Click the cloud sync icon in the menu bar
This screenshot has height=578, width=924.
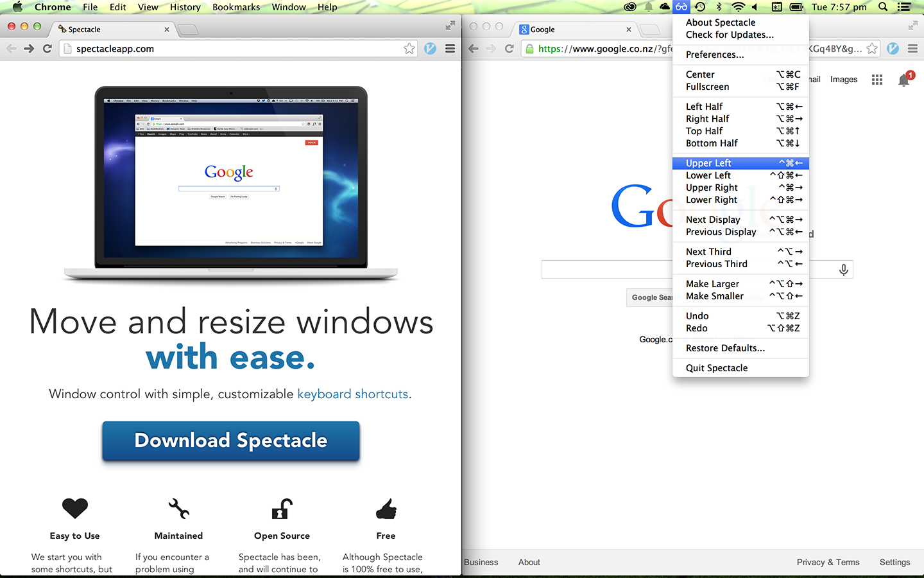coord(664,7)
